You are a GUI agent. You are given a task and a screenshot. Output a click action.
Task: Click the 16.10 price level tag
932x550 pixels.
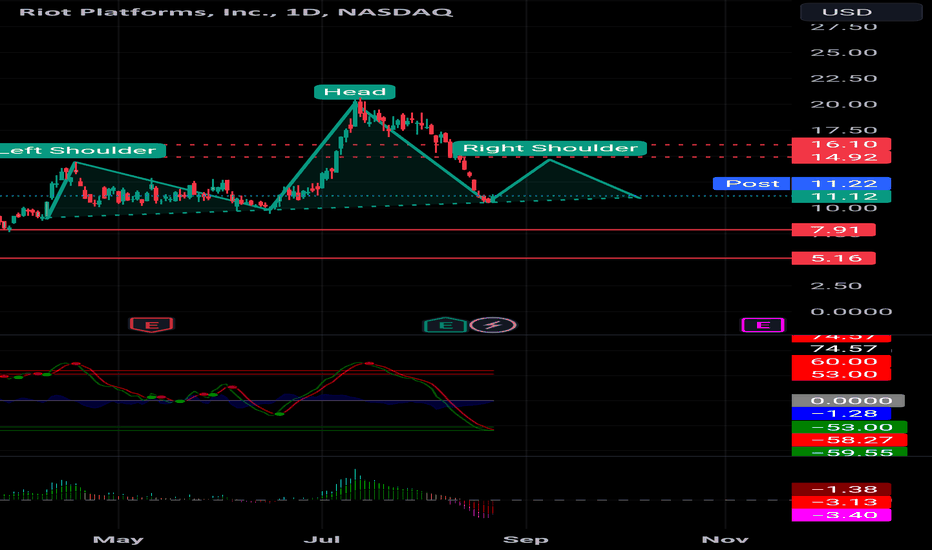click(x=841, y=144)
